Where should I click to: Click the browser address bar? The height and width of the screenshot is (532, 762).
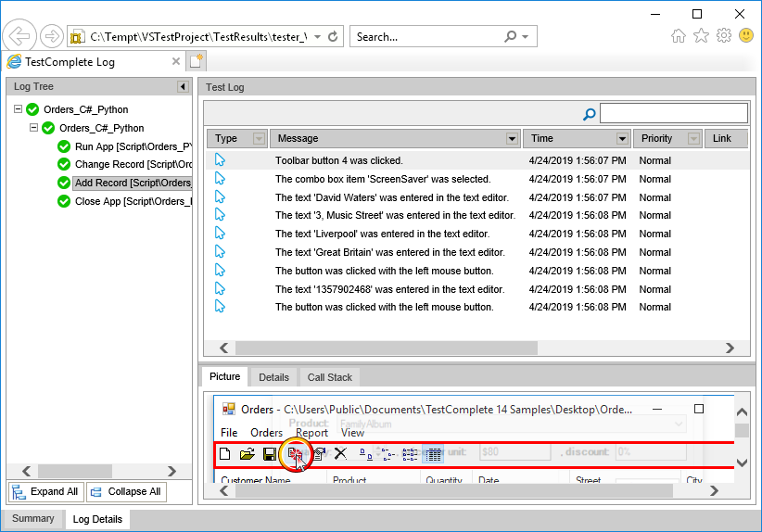tap(198, 36)
